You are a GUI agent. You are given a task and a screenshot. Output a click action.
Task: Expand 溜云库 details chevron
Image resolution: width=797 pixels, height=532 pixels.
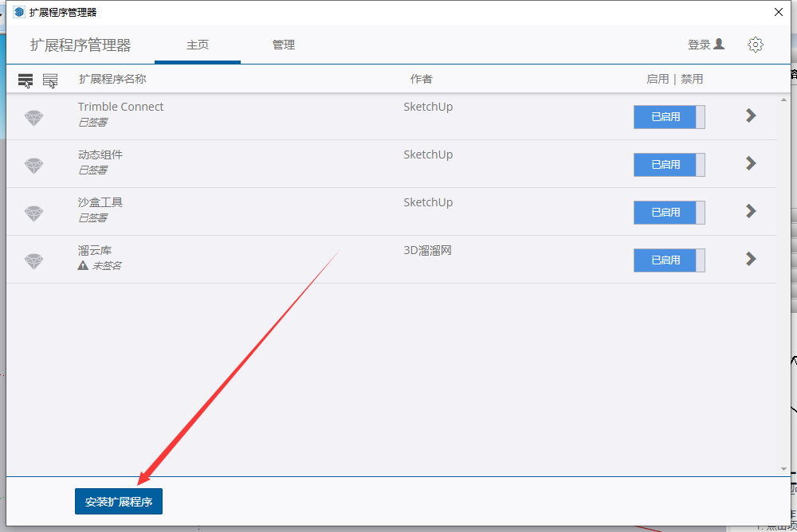[x=751, y=259]
